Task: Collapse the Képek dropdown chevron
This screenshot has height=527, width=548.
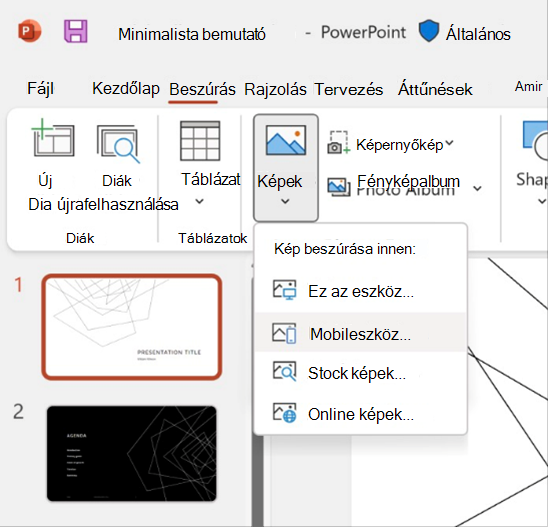Action: (285, 201)
